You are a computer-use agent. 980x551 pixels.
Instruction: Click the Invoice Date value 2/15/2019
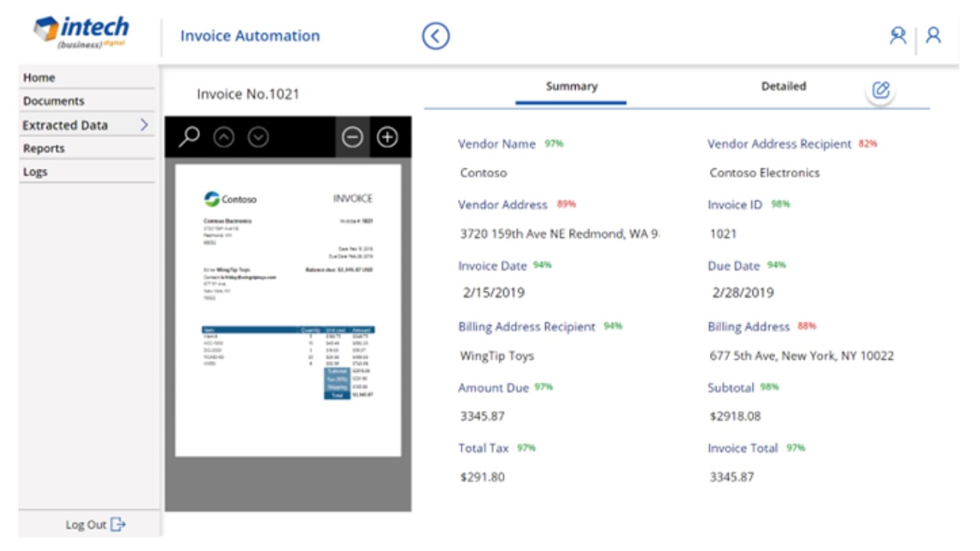(494, 292)
